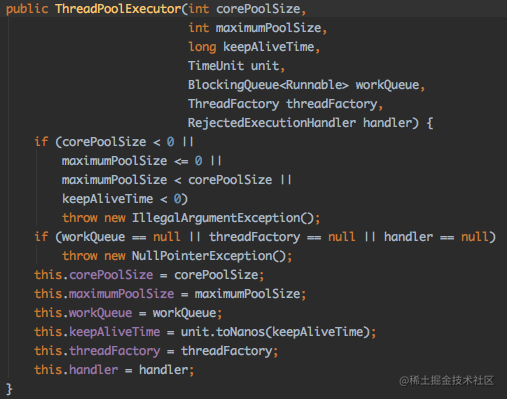Click 'unit.toNanos(keepAliveTime)' expression
Screen dimensions: 507x399
275,332
